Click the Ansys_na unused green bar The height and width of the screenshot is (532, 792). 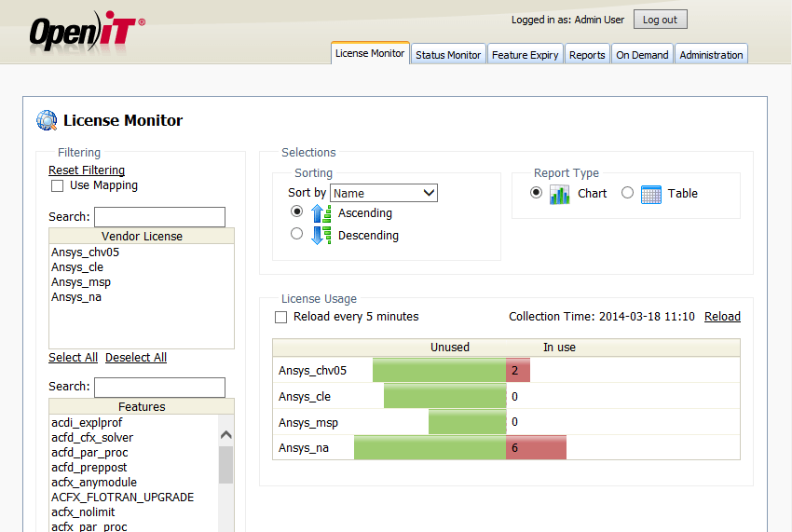pos(430,447)
